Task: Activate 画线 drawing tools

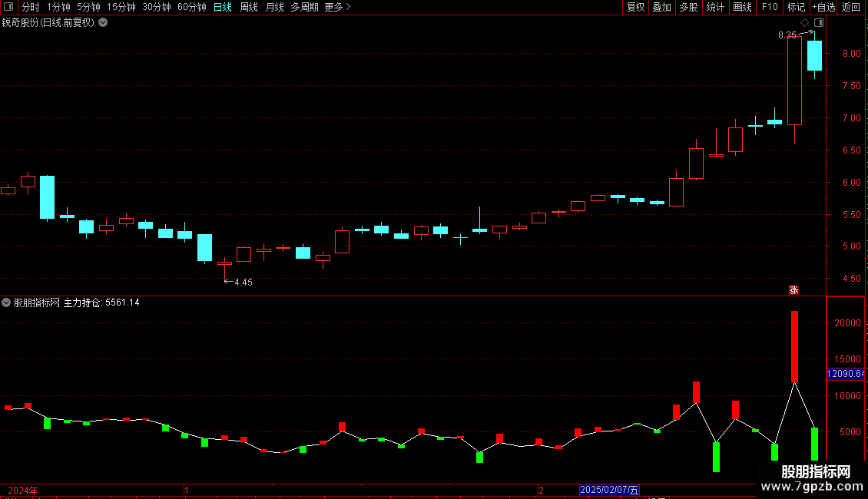Action: pos(742,7)
